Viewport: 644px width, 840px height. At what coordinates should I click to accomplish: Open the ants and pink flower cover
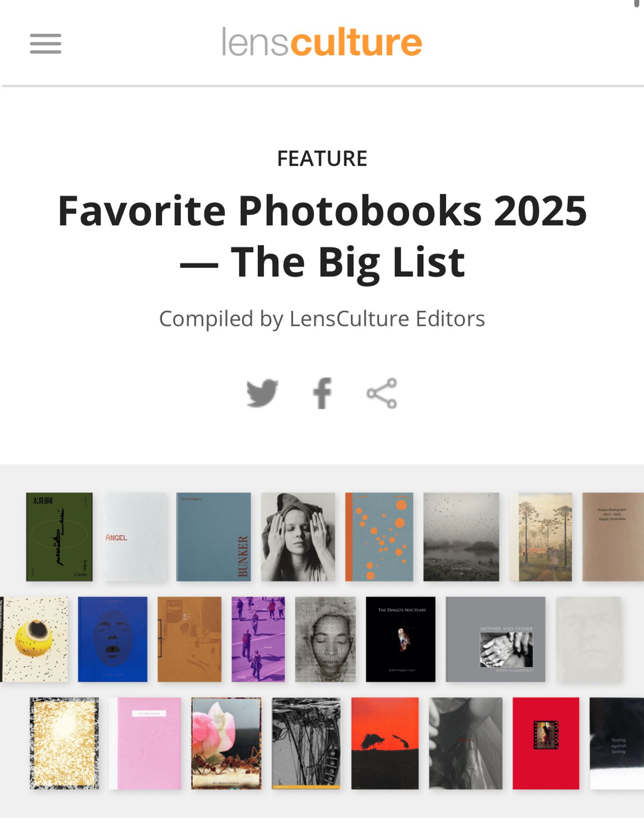(x=226, y=743)
